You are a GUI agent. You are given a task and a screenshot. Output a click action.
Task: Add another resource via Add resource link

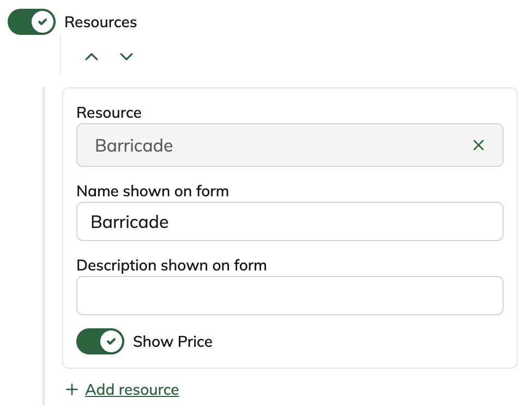click(132, 389)
